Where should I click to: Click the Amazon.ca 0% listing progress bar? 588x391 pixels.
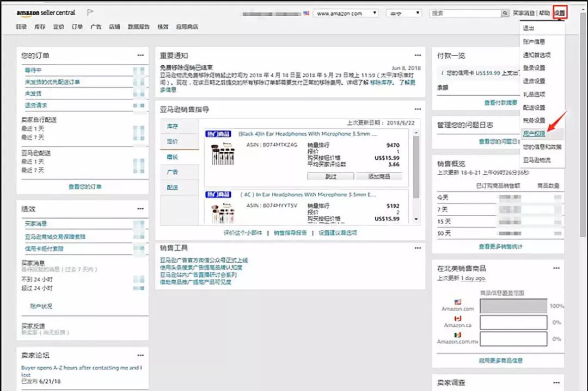[x=513, y=322]
